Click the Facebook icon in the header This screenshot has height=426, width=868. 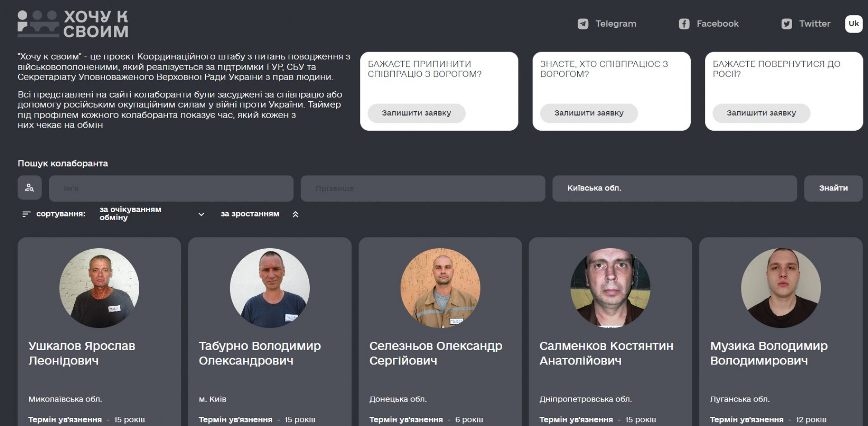click(x=684, y=24)
